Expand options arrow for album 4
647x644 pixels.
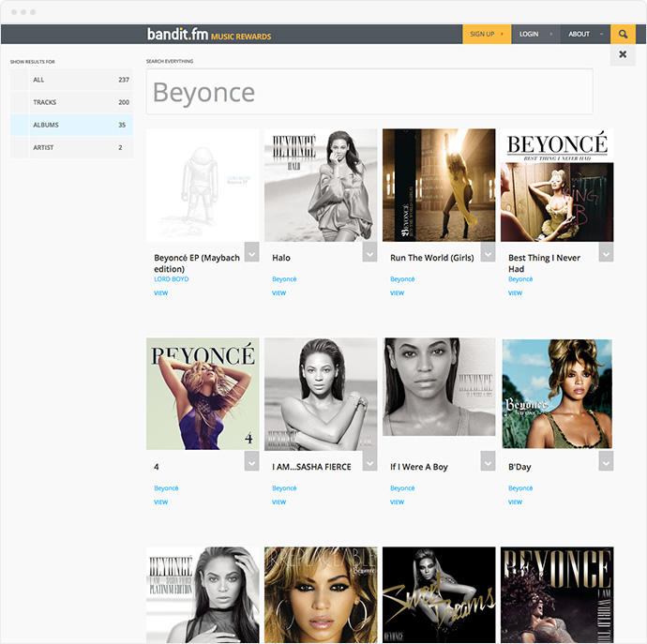pos(251,461)
